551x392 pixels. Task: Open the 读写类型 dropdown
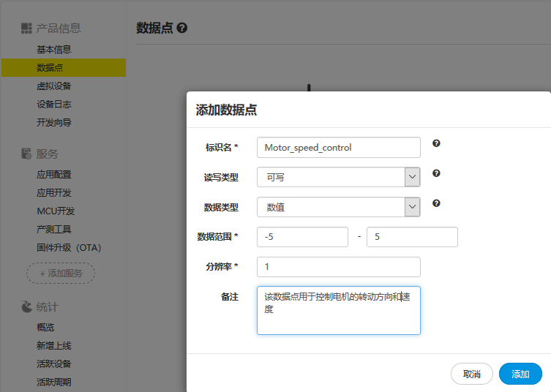pos(338,177)
